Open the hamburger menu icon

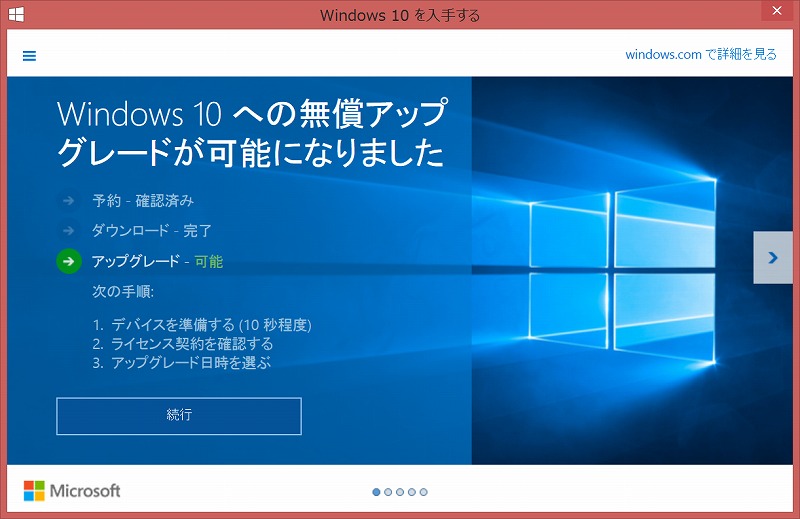coord(30,56)
